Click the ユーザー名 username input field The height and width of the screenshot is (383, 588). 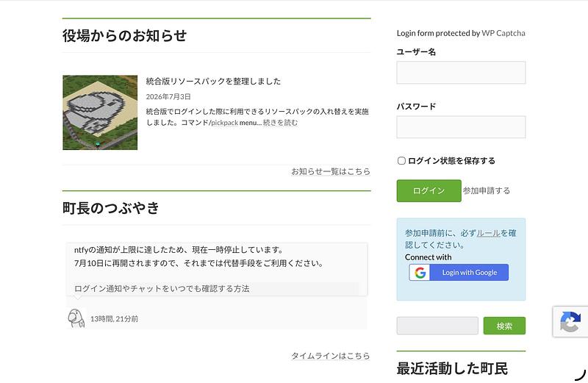[x=461, y=72]
